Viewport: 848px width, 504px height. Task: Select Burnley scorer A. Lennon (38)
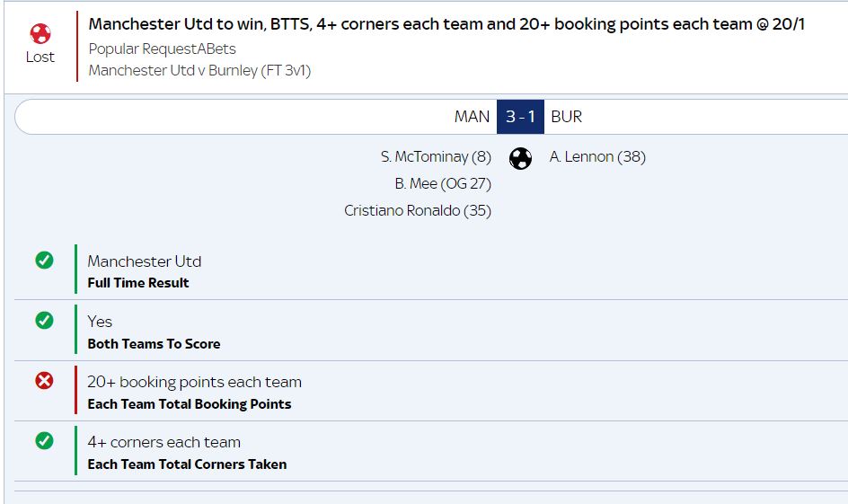(597, 157)
